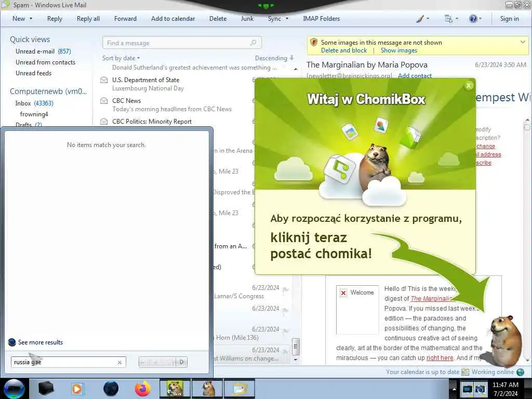Click reading pane scroll down arrow
The image size is (532, 399).
527,361
